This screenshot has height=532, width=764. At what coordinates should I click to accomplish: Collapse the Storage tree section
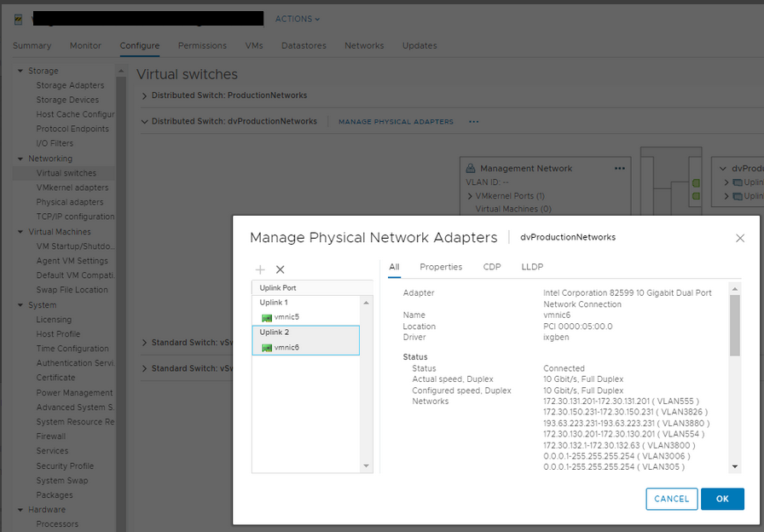tap(20, 71)
